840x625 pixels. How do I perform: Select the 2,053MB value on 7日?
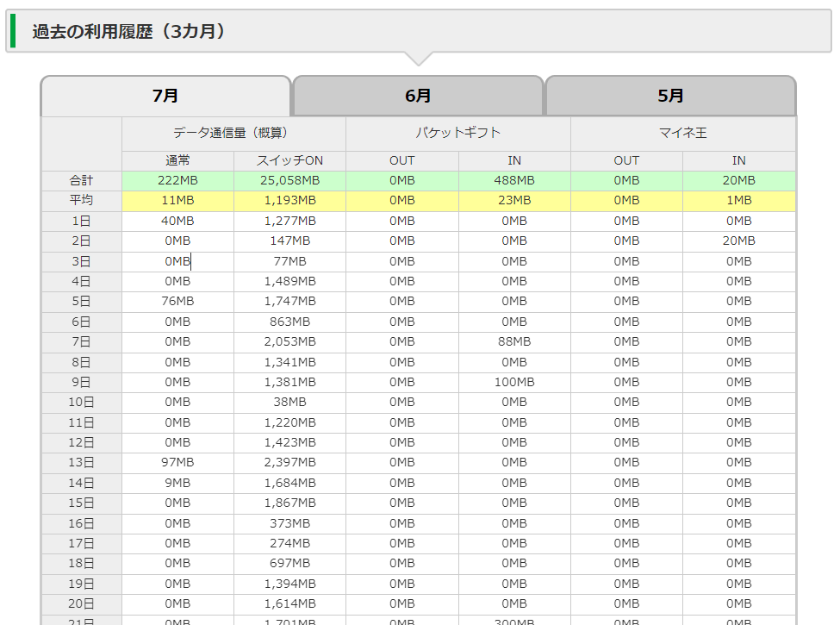point(289,342)
